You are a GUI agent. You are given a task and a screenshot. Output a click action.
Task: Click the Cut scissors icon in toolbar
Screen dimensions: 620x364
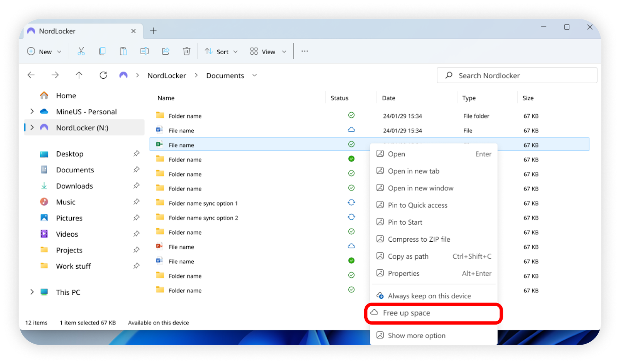pos(81,51)
